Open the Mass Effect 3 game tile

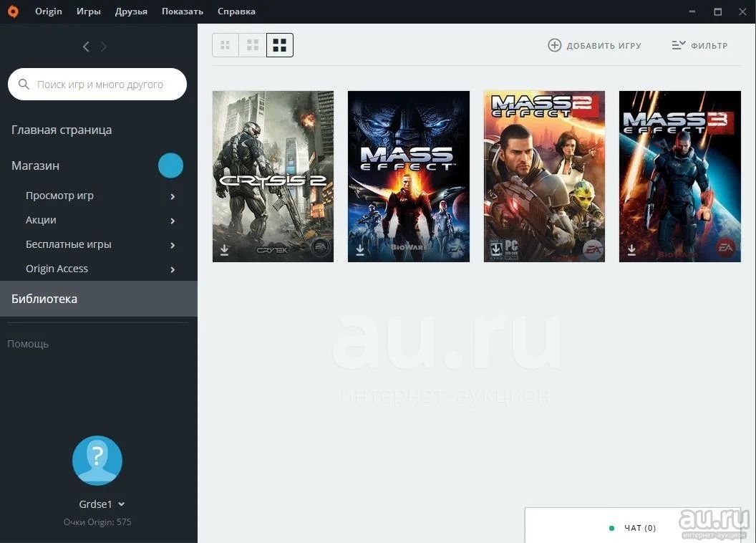[680, 176]
